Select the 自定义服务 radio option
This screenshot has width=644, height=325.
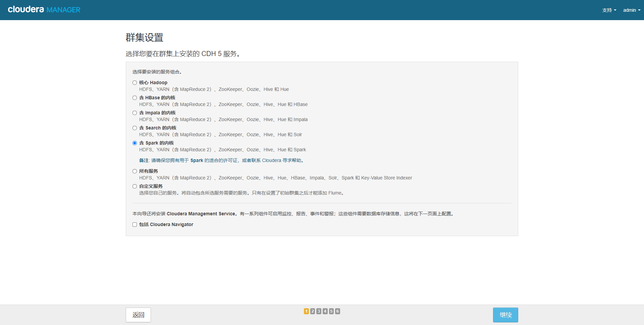pos(135,186)
